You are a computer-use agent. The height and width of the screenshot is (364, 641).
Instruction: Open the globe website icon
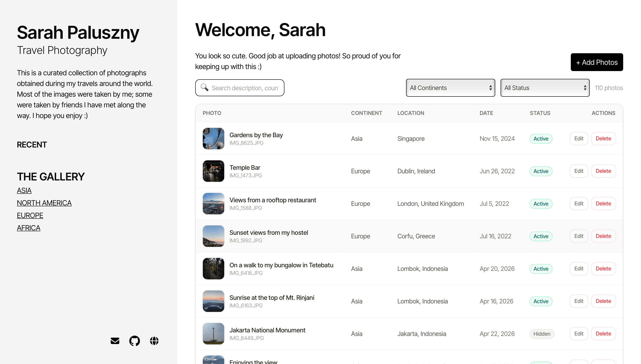(x=154, y=341)
